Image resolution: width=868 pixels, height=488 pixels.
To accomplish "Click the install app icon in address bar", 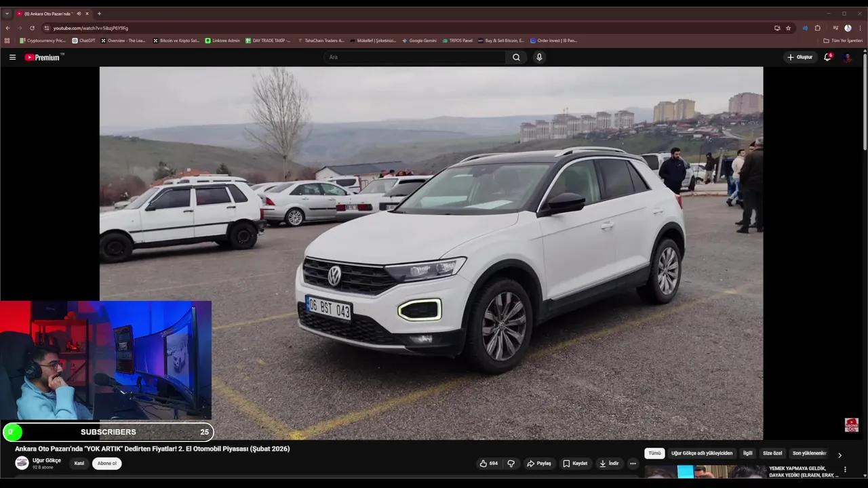I will pos(777,28).
